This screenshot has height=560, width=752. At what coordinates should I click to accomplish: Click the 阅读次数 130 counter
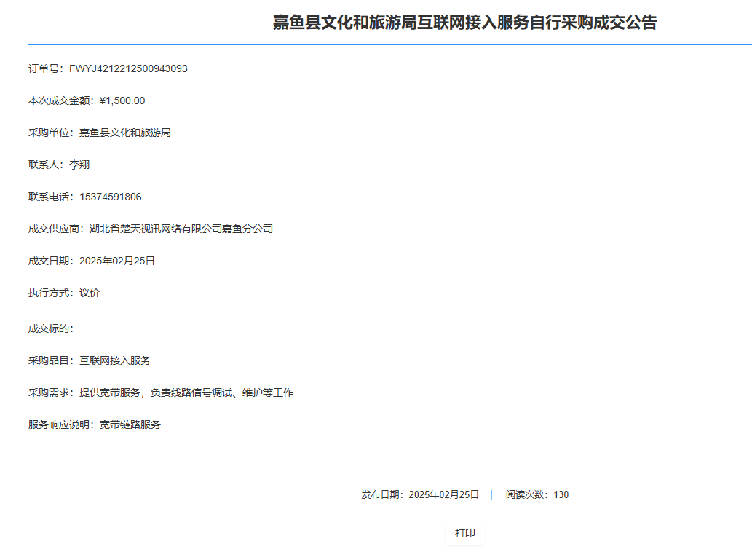(537, 494)
